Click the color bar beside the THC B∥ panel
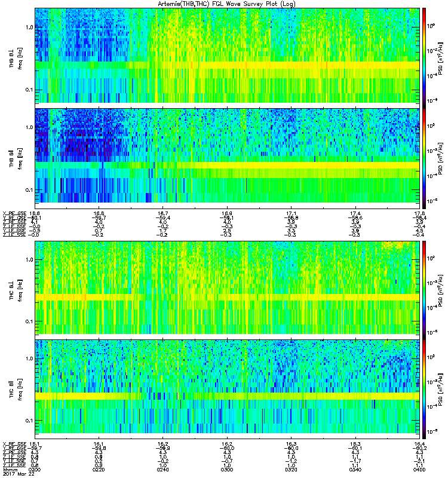The image size is (448, 478). (424, 390)
